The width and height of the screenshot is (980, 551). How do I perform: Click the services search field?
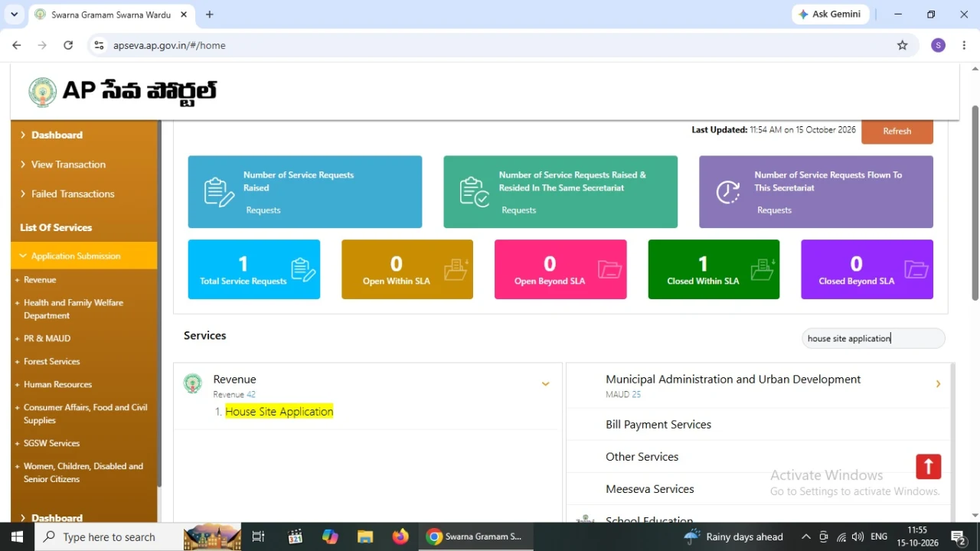(874, 338)
